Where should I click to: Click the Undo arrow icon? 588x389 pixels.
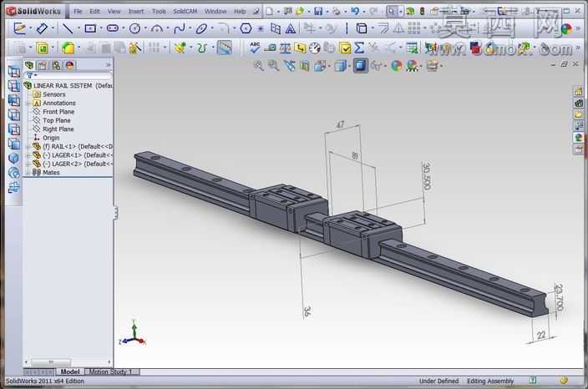coord(355,11)
